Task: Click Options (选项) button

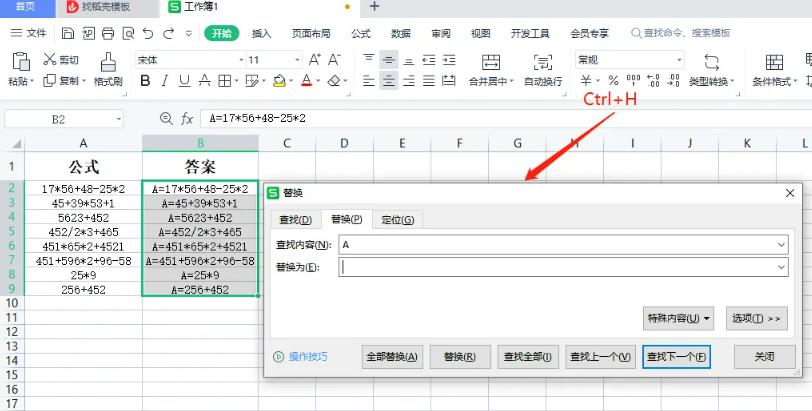Action: tap(757, 318)
